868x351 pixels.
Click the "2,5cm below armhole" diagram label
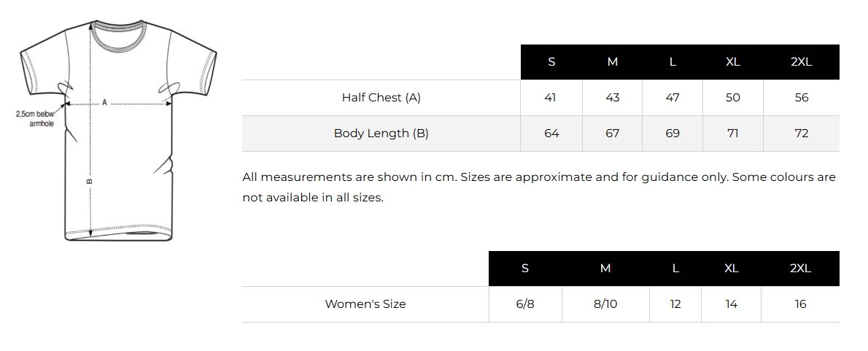(36, 119)
